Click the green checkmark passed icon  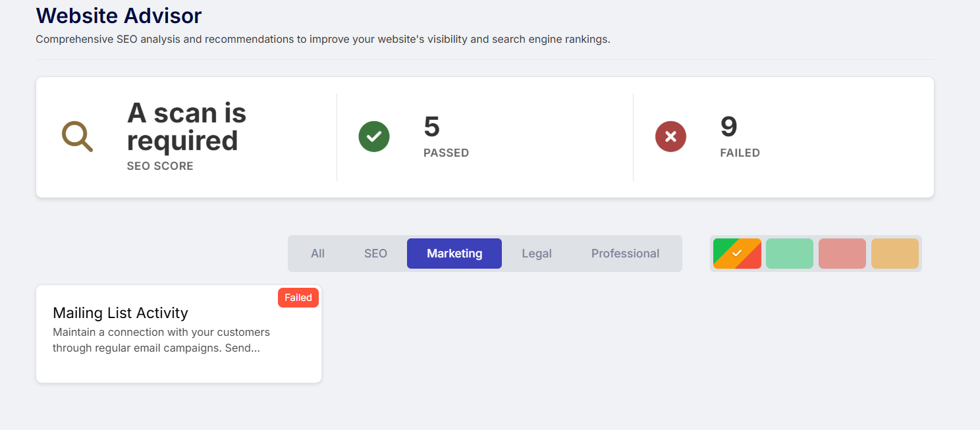(x=373, y=137)
